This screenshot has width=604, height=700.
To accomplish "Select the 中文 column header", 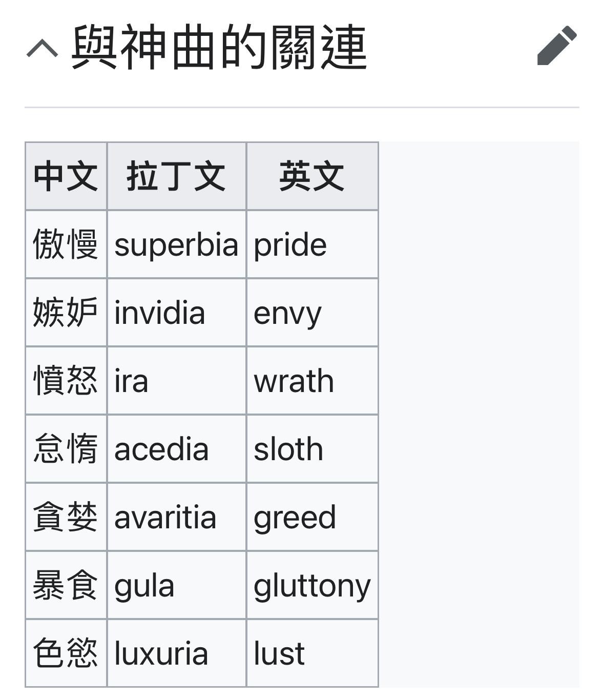I will (x=66, y=176).
